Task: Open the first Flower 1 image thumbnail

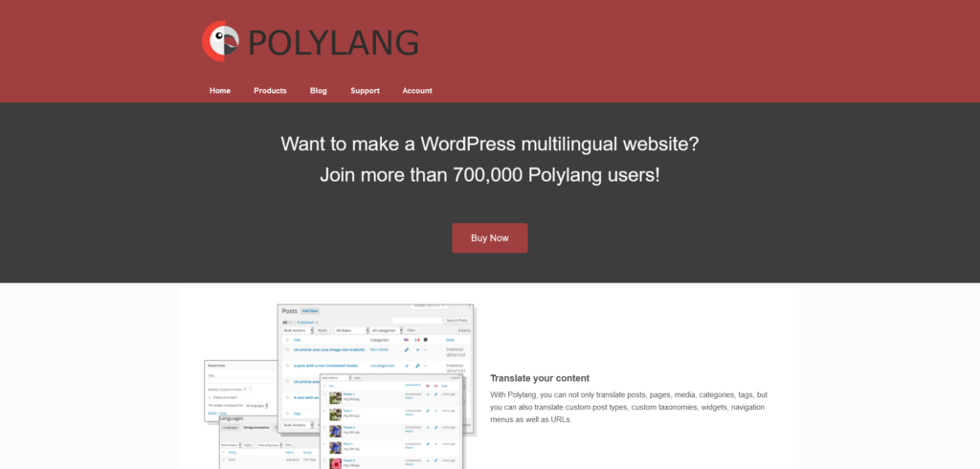Action: pos(335,396)
